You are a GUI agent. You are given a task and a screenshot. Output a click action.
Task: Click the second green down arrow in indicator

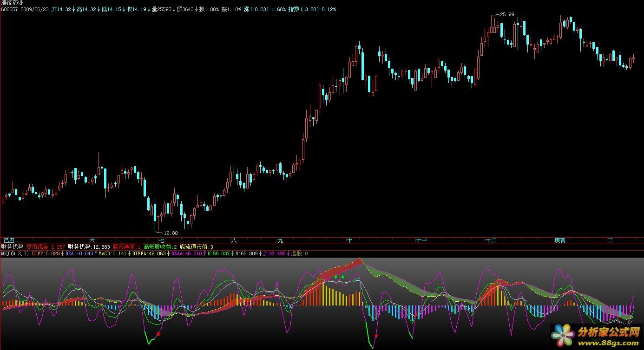click(343, 277)
